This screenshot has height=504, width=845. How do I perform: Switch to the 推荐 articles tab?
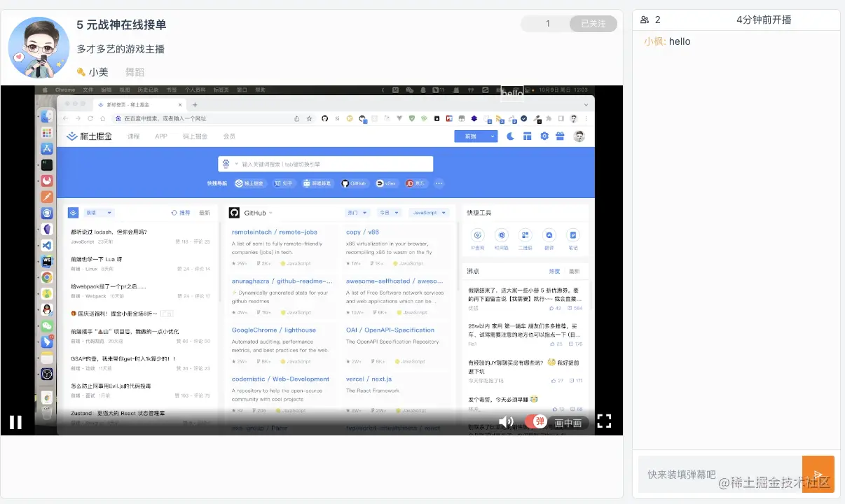181,212
